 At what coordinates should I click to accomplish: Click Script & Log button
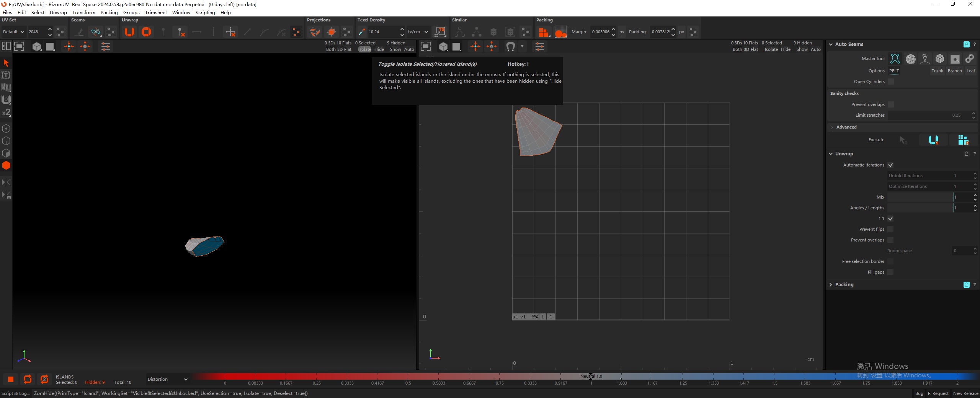tap(16, 393)
